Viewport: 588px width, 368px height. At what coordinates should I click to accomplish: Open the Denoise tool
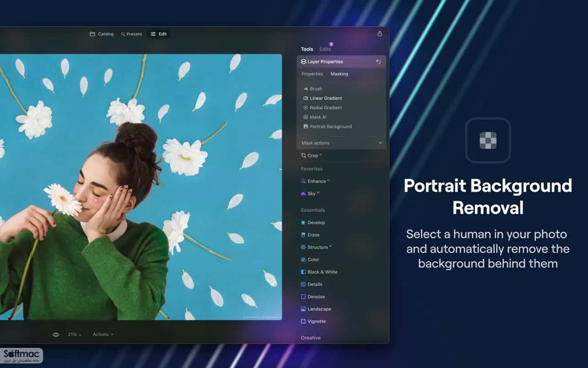(313, 297)
